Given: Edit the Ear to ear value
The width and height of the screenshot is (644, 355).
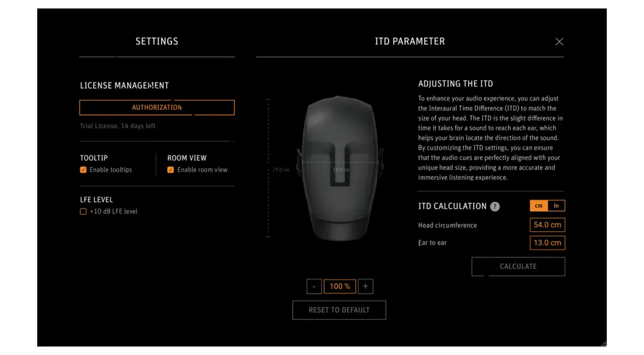Looking at the screenshot, I should tap(548, 243).
